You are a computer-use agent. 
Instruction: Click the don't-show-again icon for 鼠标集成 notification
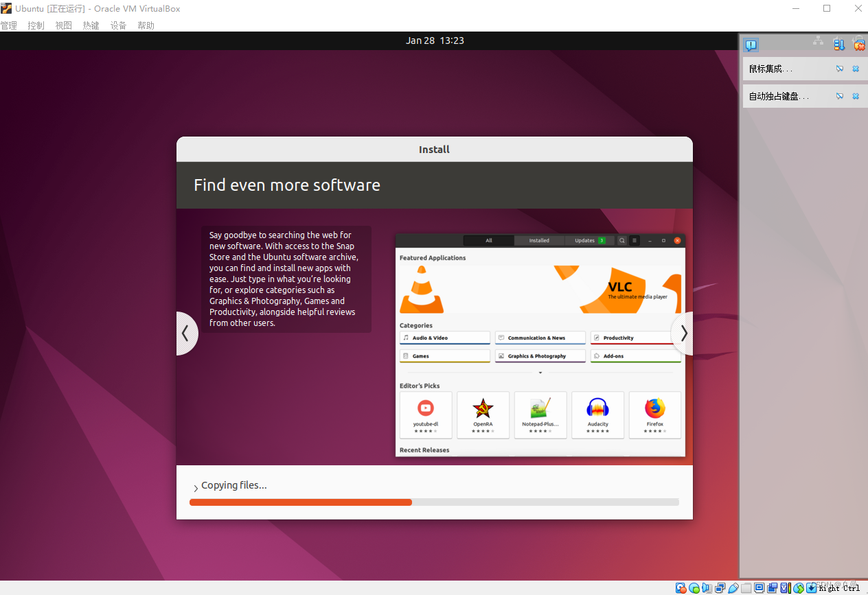tap(840, 69)
